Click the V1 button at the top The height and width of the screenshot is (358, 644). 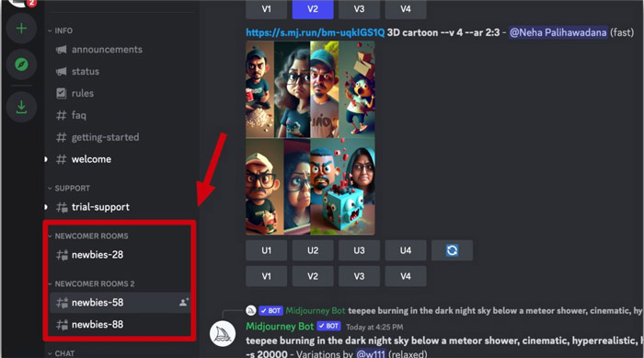click(x=266, y=9)
